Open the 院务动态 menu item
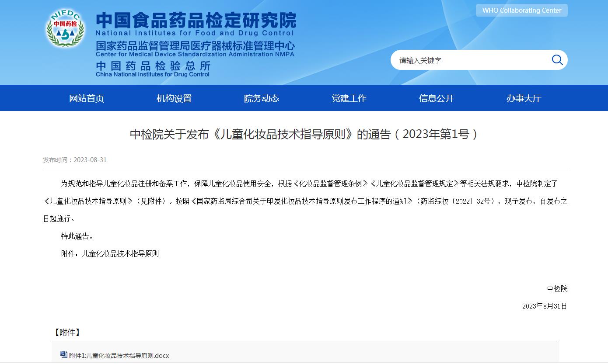 (262, 98)
